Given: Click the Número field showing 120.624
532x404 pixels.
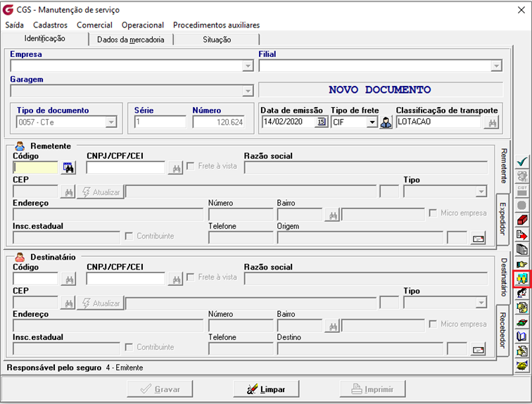Looking at the screenshot, I should 218,122.
